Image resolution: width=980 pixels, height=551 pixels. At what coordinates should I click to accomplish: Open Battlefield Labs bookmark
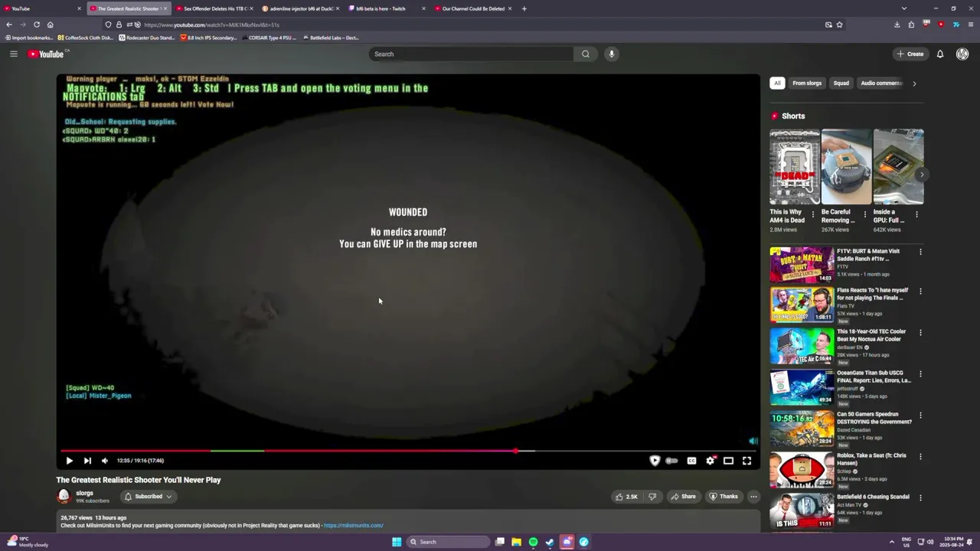pos(331,37)
